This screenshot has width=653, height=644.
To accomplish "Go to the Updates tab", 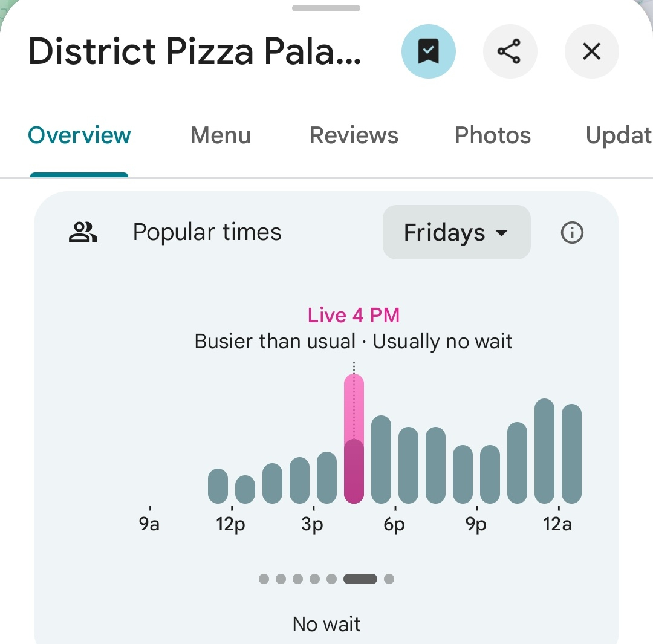I will 619,135.
